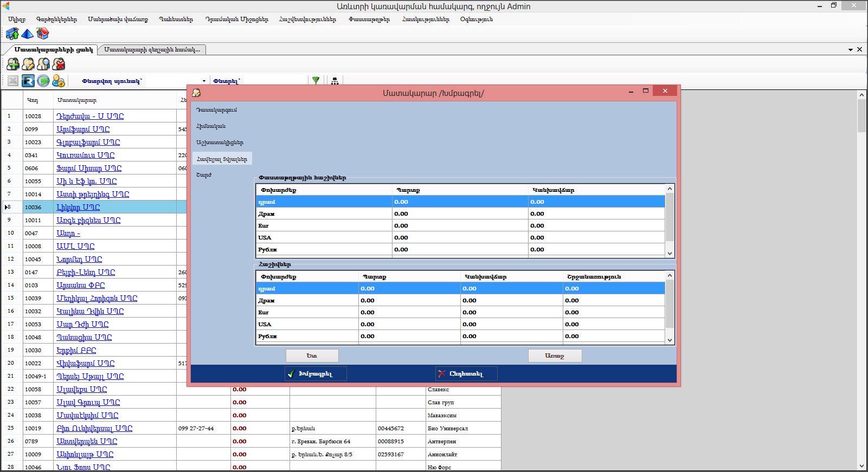
Task: Click the hierarchy tree icon in filter bar
Action: pyautogui.click(x=335, y=81)
